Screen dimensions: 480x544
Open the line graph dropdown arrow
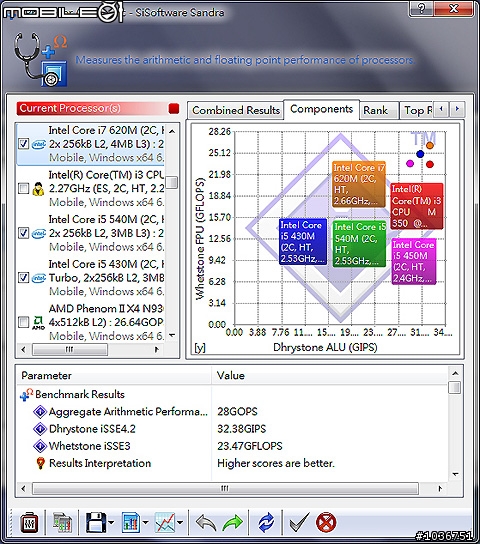coord(180,522)
